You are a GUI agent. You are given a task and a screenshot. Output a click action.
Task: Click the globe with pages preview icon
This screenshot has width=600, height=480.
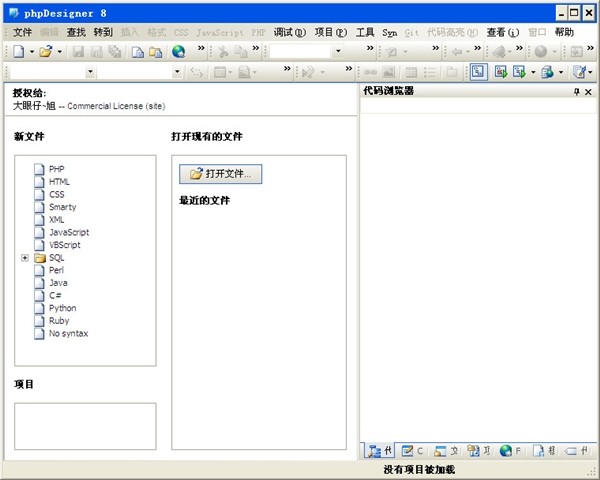click(548, 72)
